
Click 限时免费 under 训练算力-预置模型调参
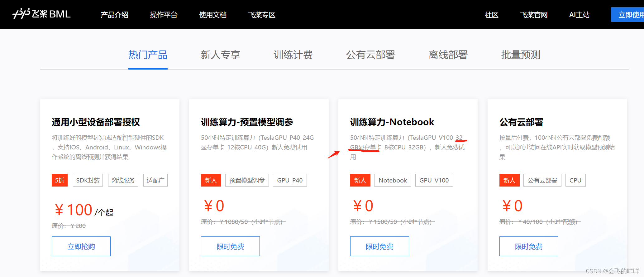(230, 246)
